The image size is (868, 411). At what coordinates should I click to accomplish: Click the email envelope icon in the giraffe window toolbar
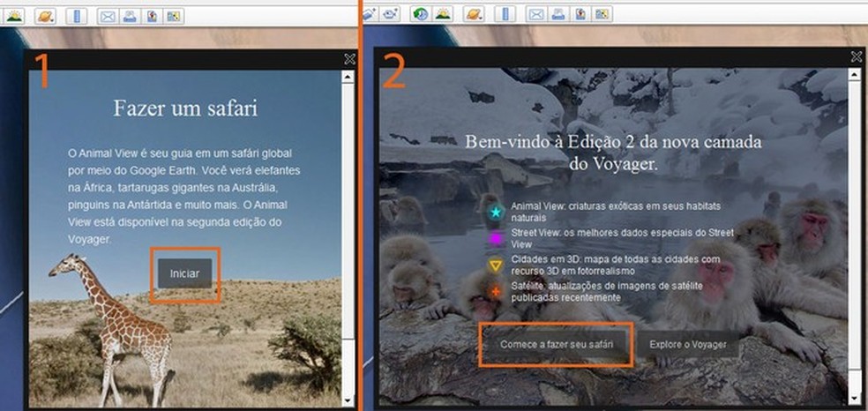[x=108, y=16]
